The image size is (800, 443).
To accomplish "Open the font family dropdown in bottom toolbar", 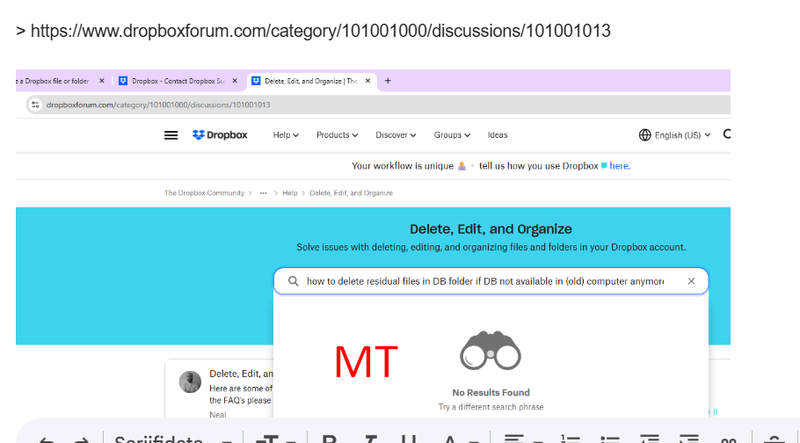I will point(173,439).
